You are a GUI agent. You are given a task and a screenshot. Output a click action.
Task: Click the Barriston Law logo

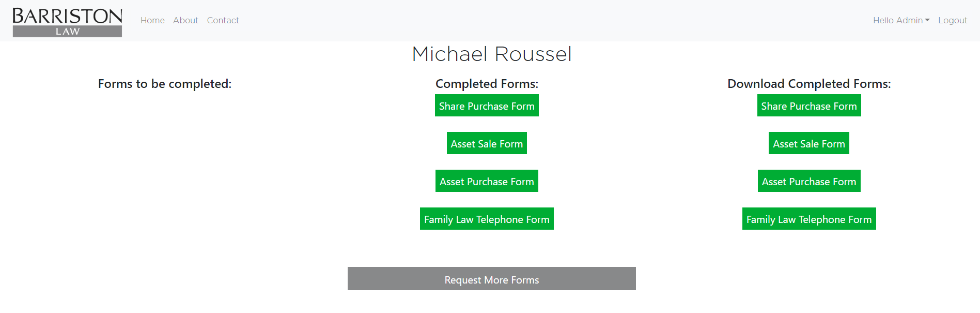pos(67,20)
